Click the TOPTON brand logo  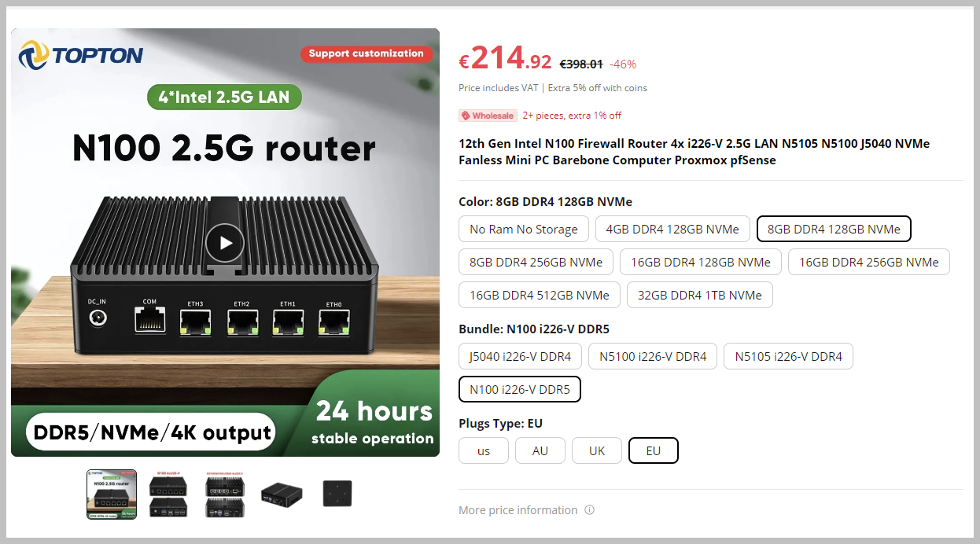81,55
